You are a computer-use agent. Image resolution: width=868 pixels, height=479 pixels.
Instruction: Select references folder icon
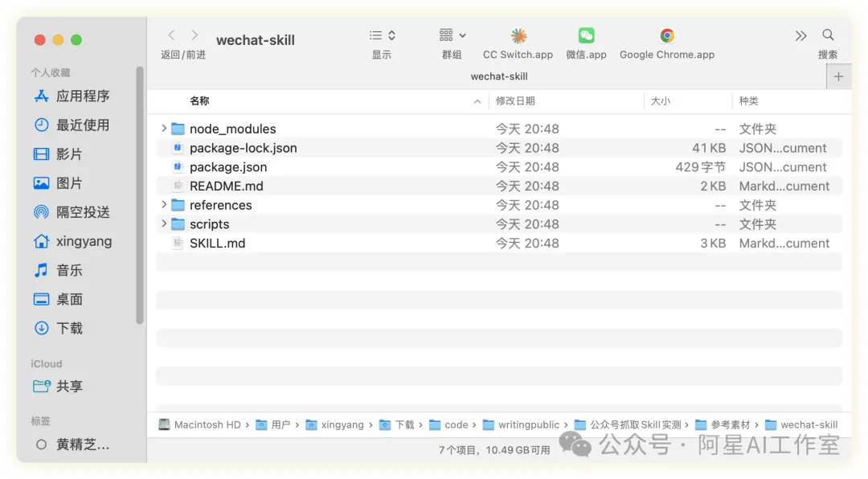[178, 205]
